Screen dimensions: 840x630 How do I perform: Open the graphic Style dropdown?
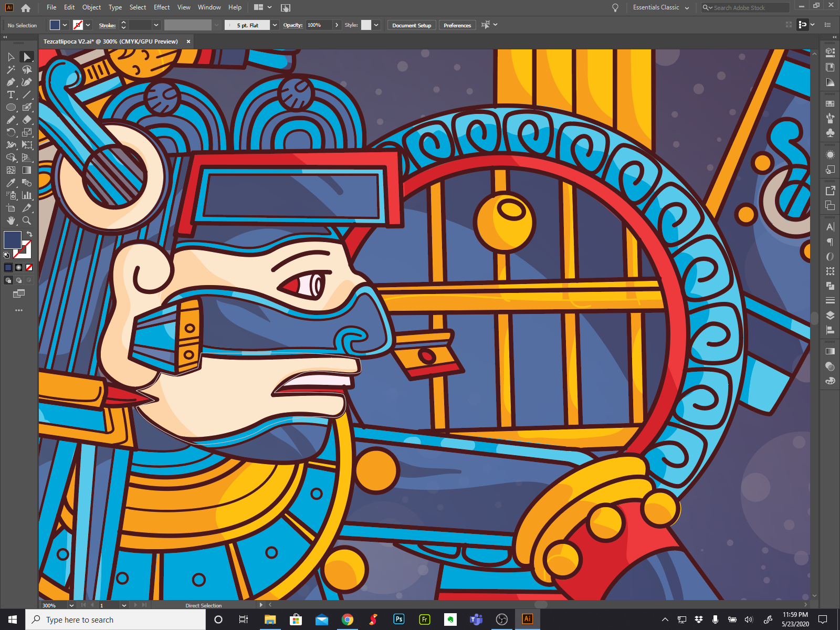tap(376, 25)
